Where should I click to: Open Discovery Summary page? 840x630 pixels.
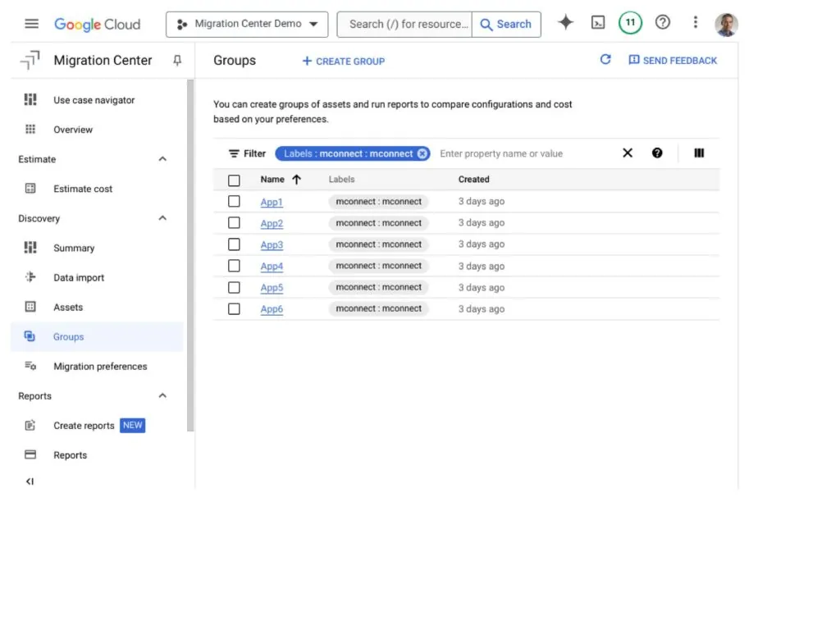[x=97, y=248]
